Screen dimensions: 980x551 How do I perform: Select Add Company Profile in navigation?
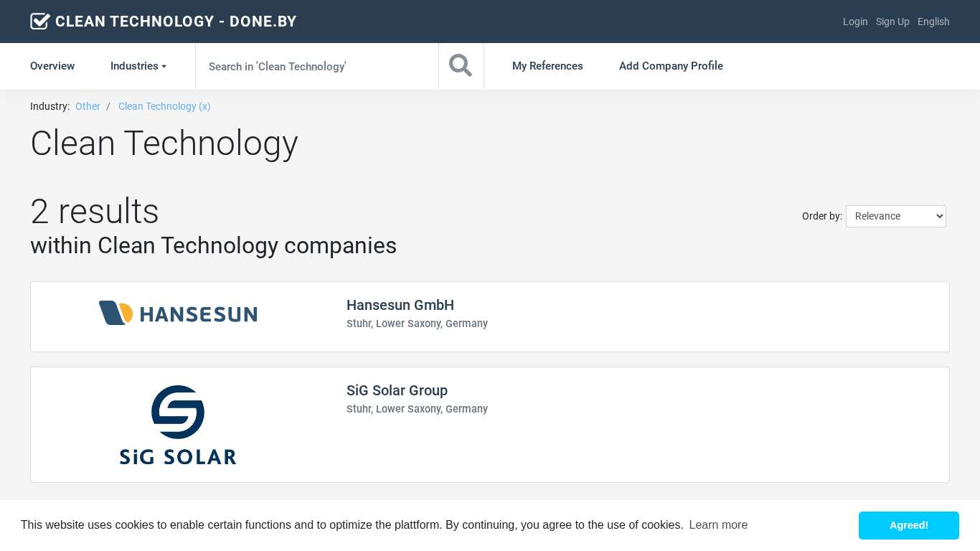coord(671,66)
